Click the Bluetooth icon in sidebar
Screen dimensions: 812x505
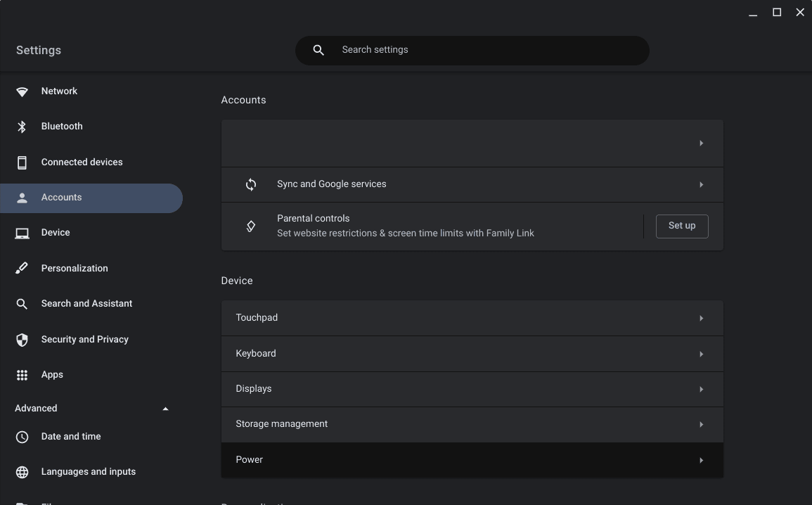coord(22,127)
